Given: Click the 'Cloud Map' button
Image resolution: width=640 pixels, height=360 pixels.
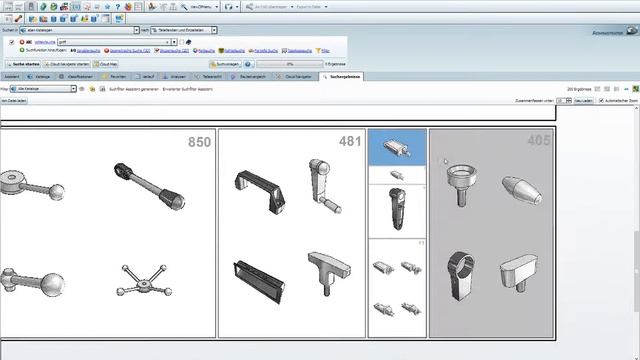Looking at the screenshot, I should pyautogui.click(x=105, y=64).
